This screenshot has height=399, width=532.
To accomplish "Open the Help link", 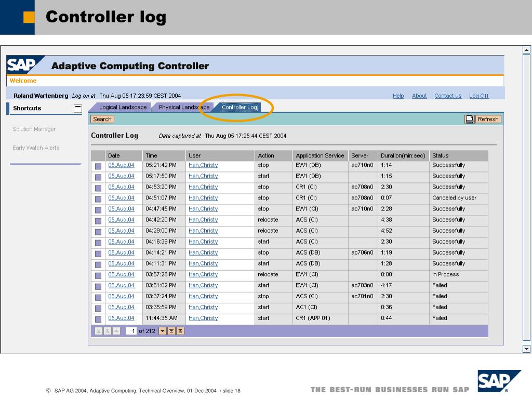I will [398, 96].
